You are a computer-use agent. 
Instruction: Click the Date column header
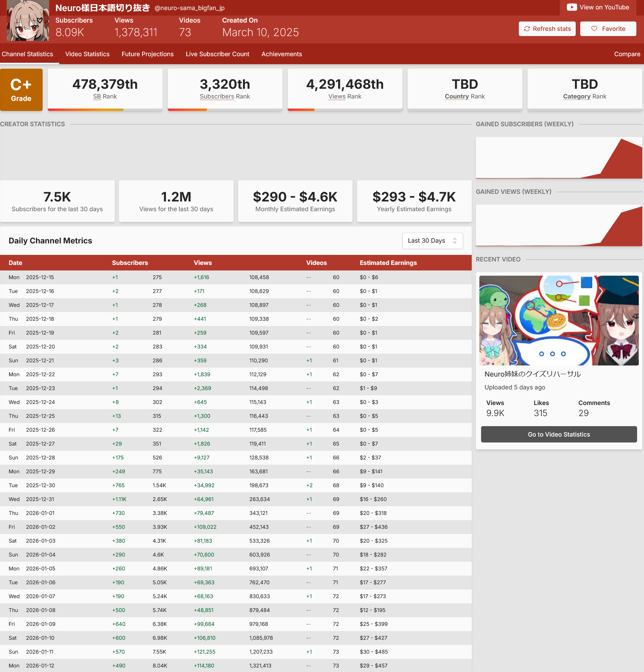15,263
